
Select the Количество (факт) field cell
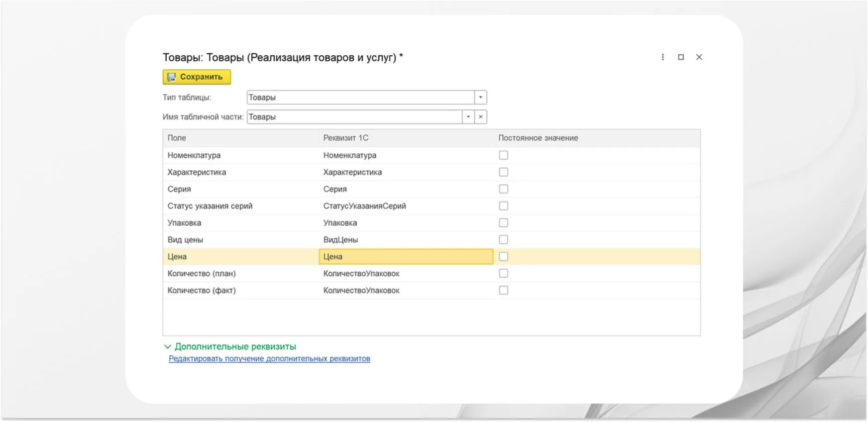(241, 290)
